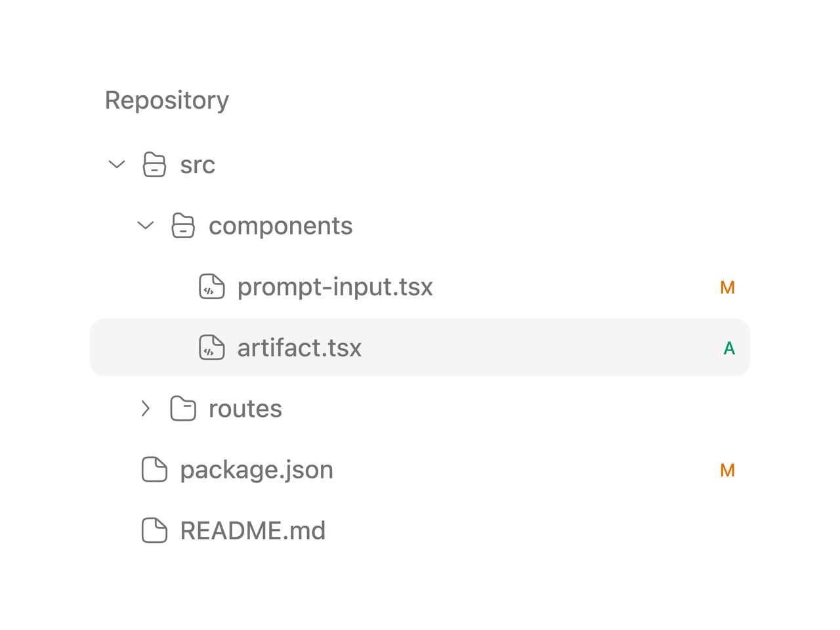
Task: Select the components folder label
Action: click(281, 226)
